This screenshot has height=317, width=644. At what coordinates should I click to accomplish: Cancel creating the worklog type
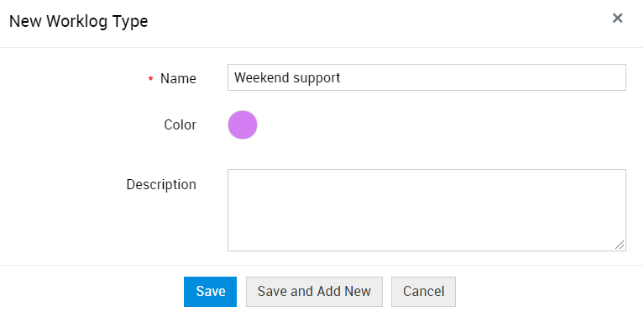point(423,292)
